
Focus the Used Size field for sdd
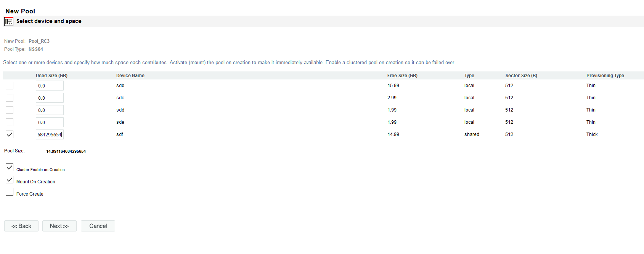coord(50,110)
